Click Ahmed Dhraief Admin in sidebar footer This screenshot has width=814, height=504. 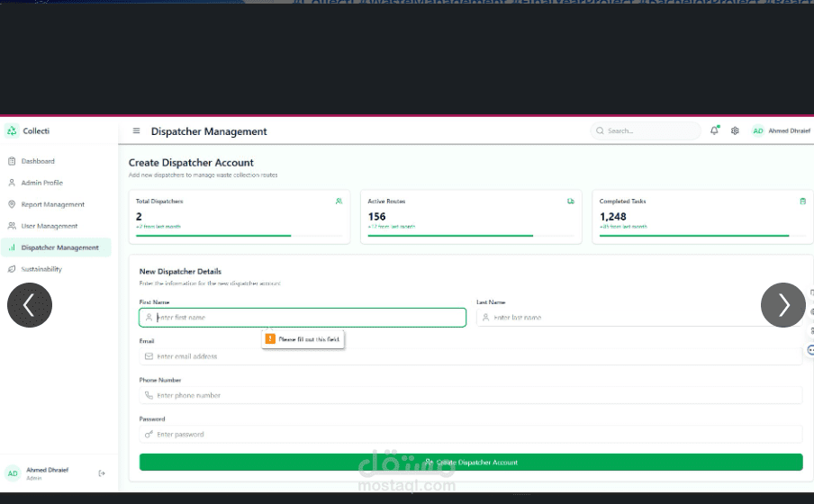(x=47, y=473)
